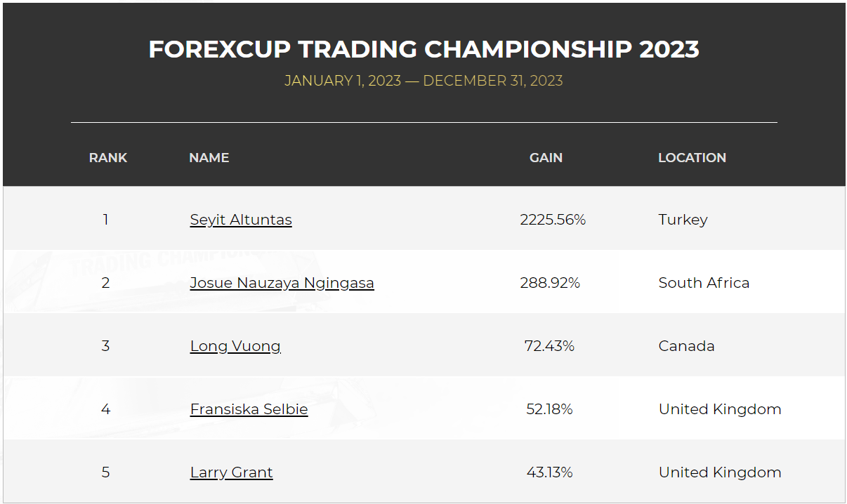Screen dimensions: 847x504
Task: Click the 2225.56% gain value
Action: (553, 220)
